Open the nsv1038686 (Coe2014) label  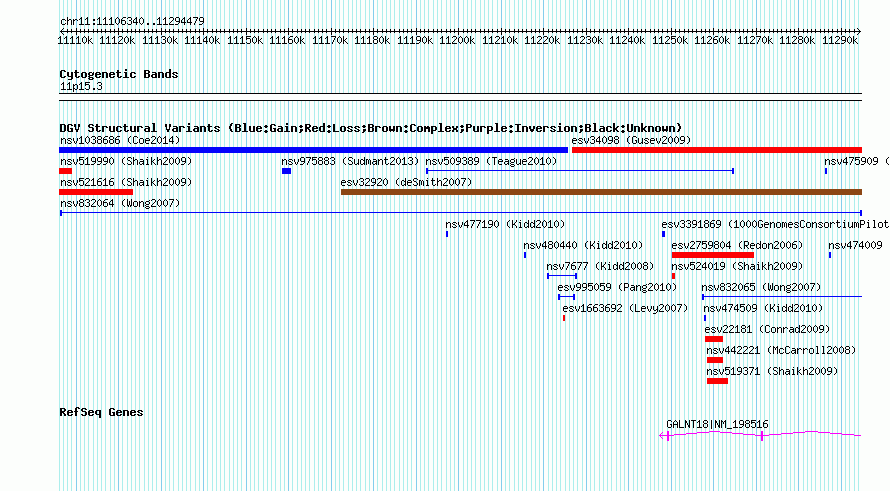120,140
